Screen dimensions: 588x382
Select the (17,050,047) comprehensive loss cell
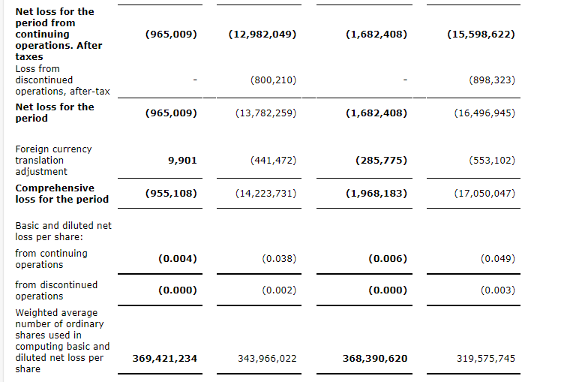coord(484,193)
